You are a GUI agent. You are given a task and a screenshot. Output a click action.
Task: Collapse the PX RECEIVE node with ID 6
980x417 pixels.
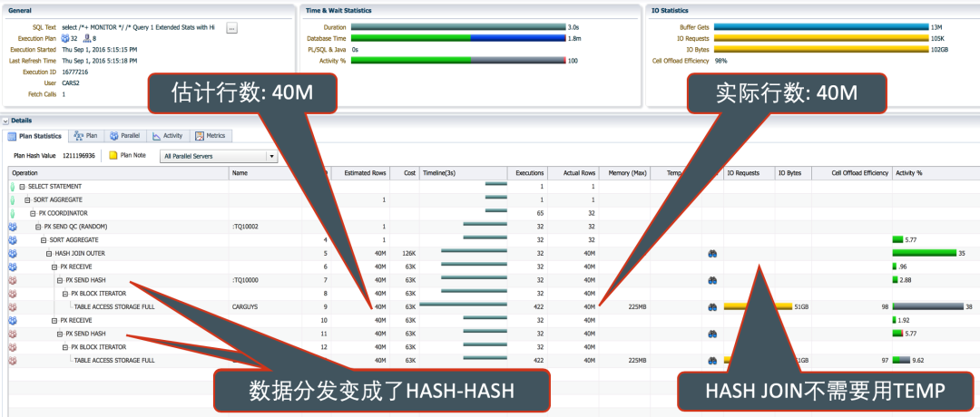[x=54, y=267]
